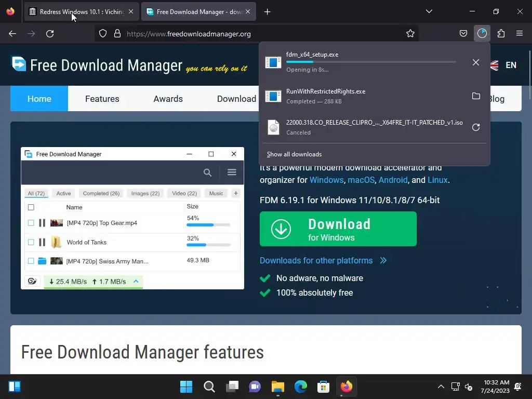Close the Redress Windows 10.1 tab
Screen dimensions: 532x399
coord(130,11)
